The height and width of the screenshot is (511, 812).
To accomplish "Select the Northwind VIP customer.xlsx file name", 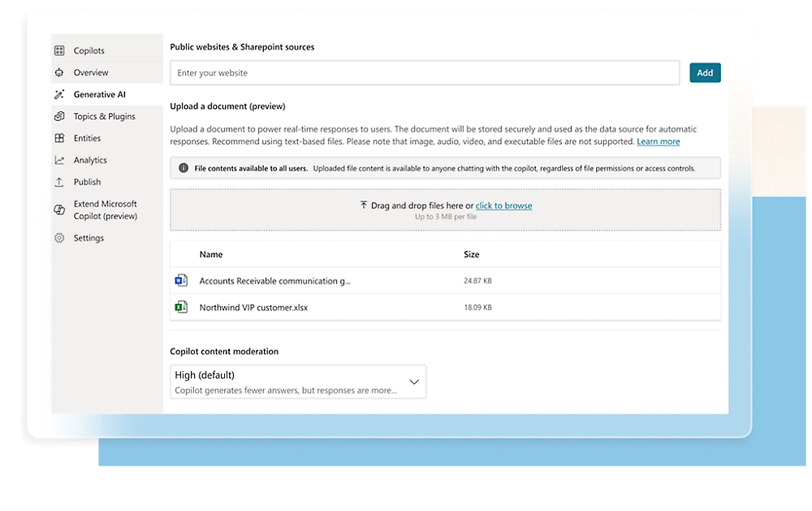I will click(x=253, y=307).
